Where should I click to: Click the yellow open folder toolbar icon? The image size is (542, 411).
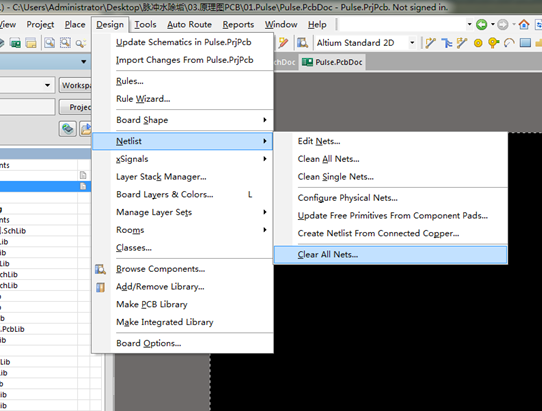[31, 43]
